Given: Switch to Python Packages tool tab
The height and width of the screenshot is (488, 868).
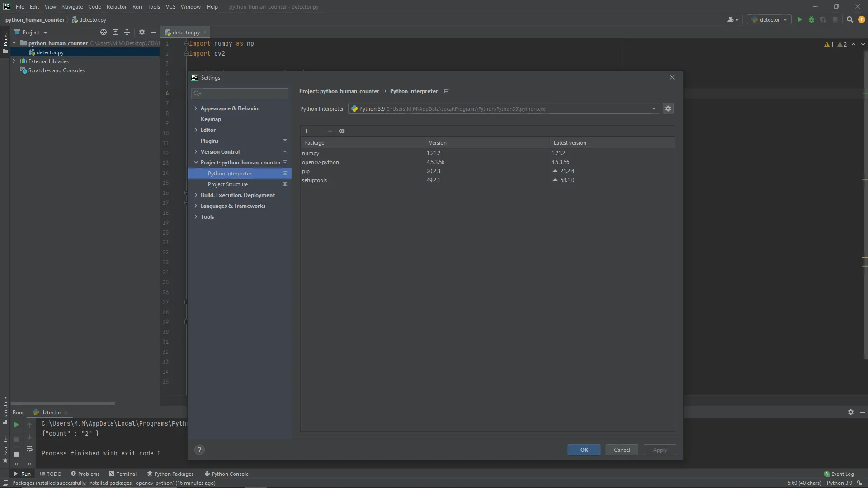Looking at the screenshot, I should pos(170,474).
